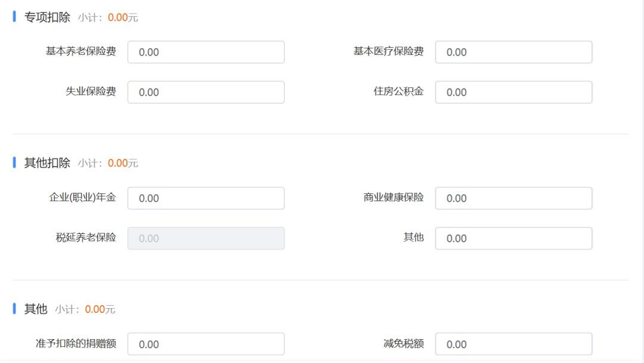Click the 基本养老保险费 field label

81,51
